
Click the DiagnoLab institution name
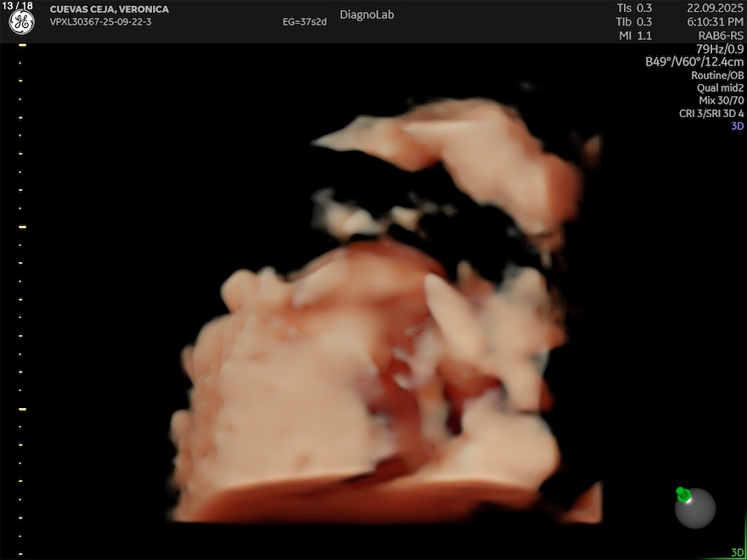367,14
